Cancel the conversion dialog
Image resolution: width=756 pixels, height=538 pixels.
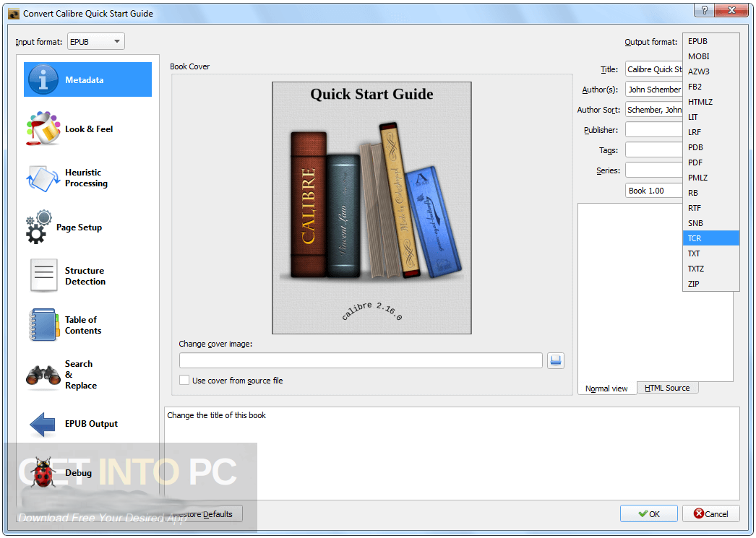coord(710,514)
